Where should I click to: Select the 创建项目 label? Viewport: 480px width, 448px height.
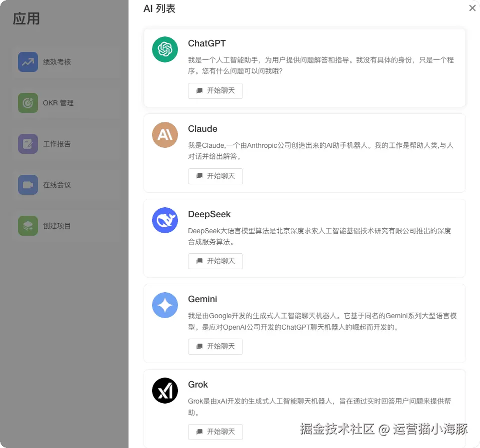coord(57,226)
